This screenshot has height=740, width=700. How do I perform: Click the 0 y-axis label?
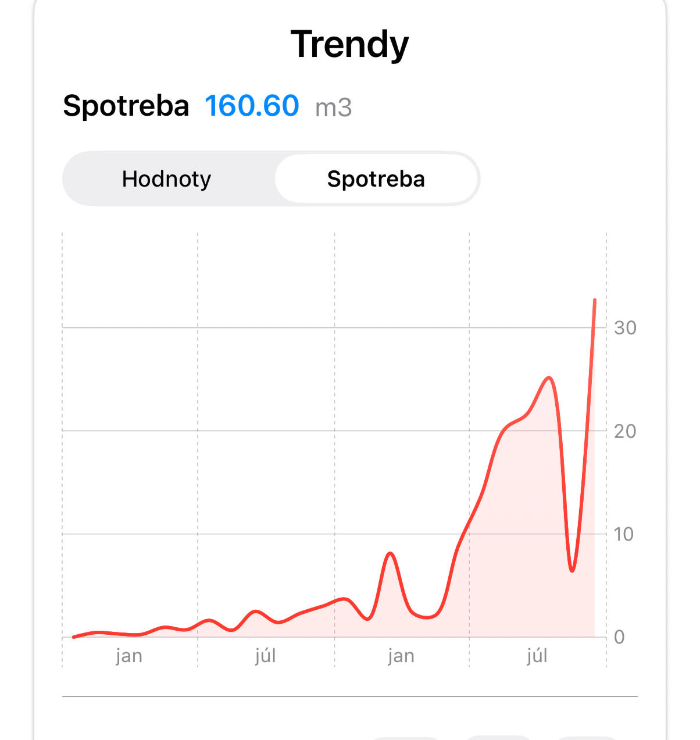point(619,637)
